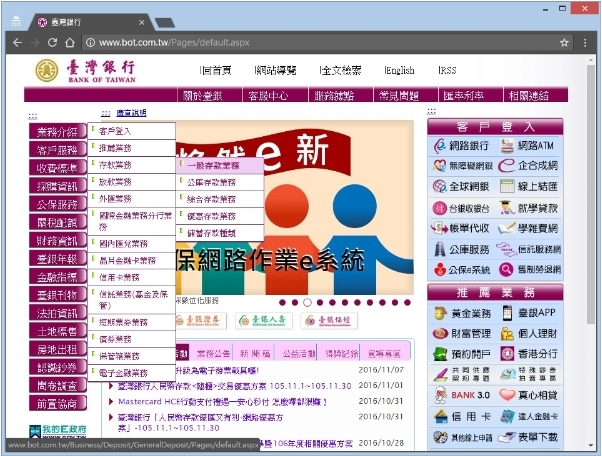Image resolution: width=602 pixels, height=456 pixels.
Task: Click the English language link
Action: pos(399,70)
